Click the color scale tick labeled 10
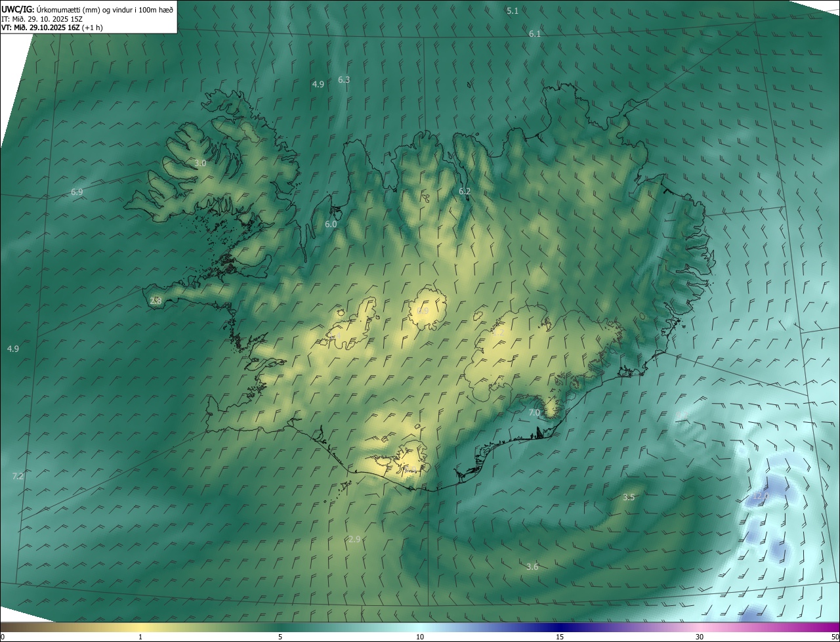Viewport: 840px width, 642px height. [x=420, y=637]
